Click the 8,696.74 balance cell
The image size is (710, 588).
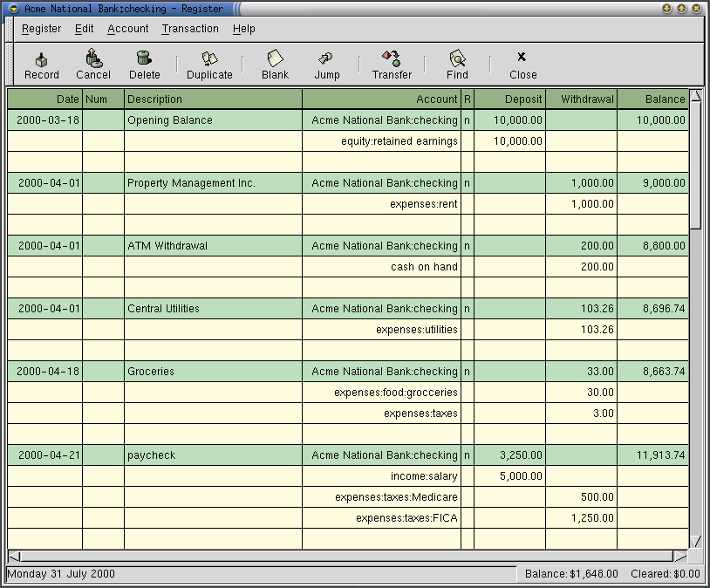[x=653, y=309]
